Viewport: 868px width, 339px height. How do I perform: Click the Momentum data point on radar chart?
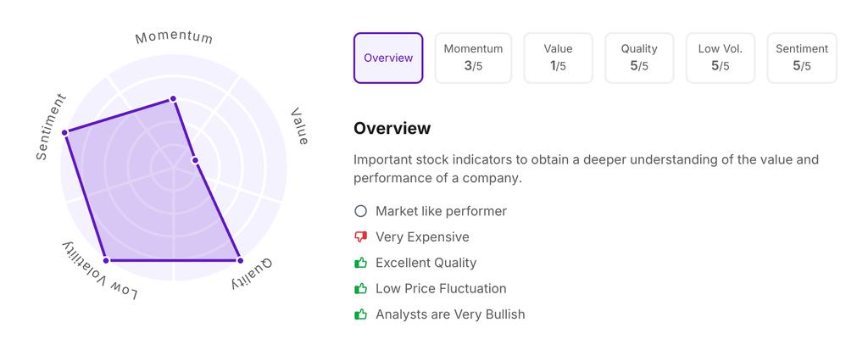click(174, 99)
